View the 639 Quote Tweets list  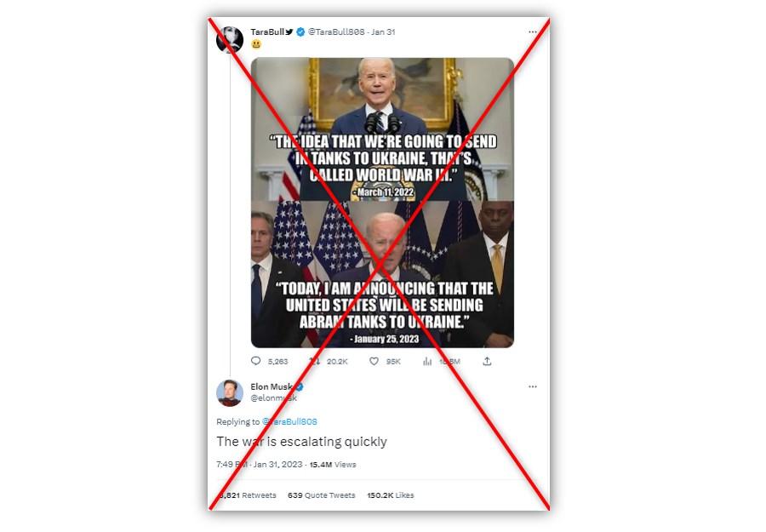click(x=322, y=495)
